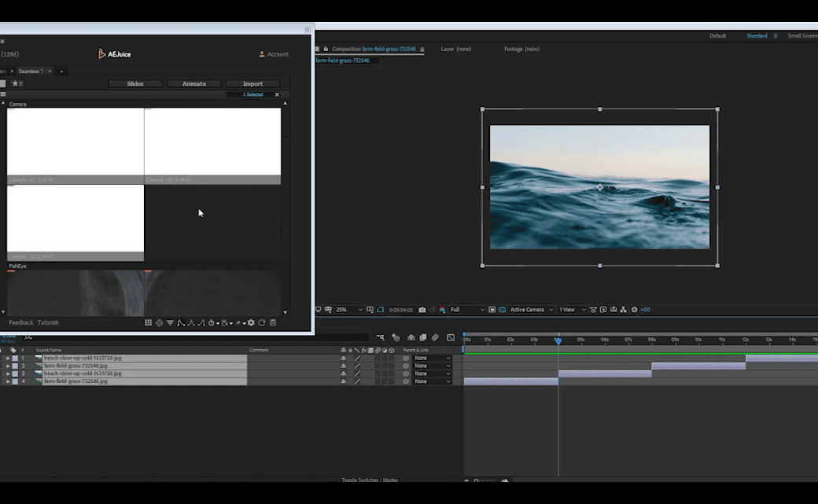818x504 pixels.
Task: Open the Composition farm-field-grass panel tab
Action: coord(374,49)
